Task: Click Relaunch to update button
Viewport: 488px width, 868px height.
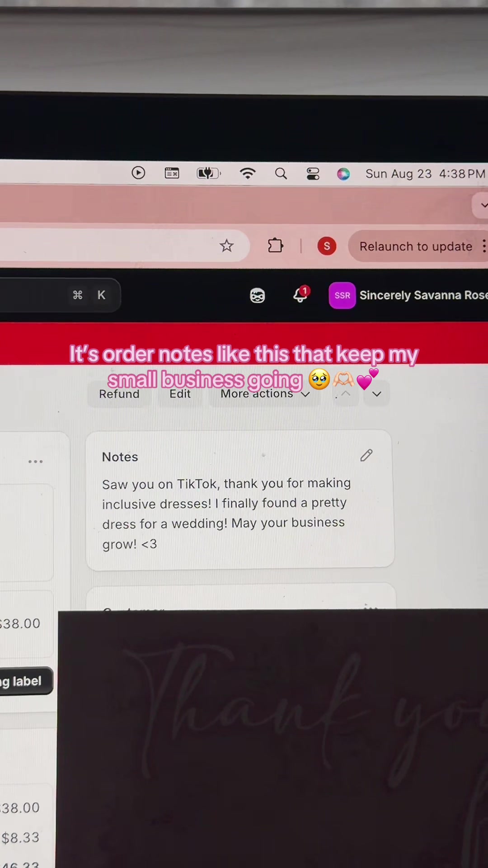Action: [416, 246]
